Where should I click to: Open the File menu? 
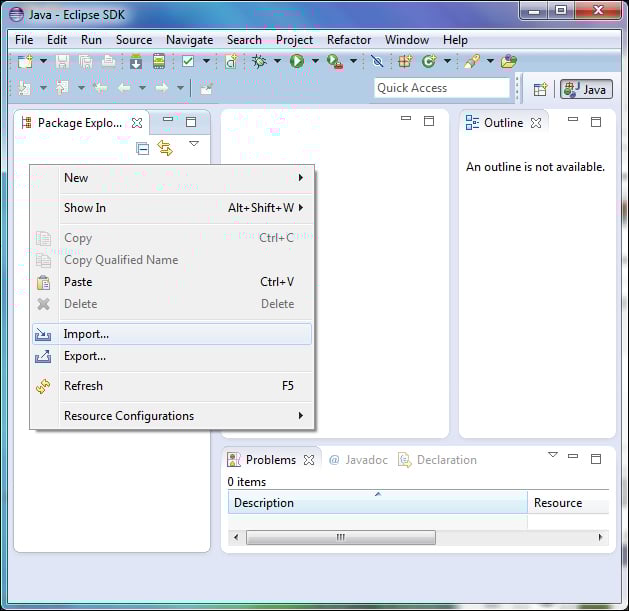pos(24,40)
